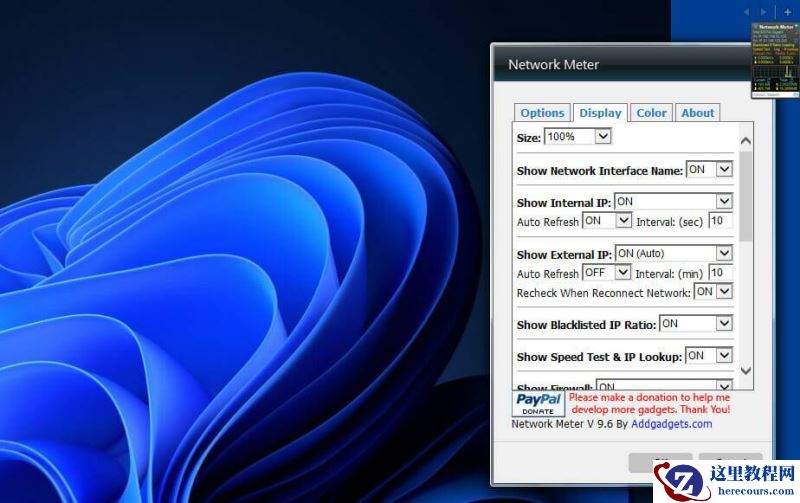Viewport: 800px width, 503px height.
Task: Open the Show Network Interface Name dropdown
Action: (x=710, y=169)
